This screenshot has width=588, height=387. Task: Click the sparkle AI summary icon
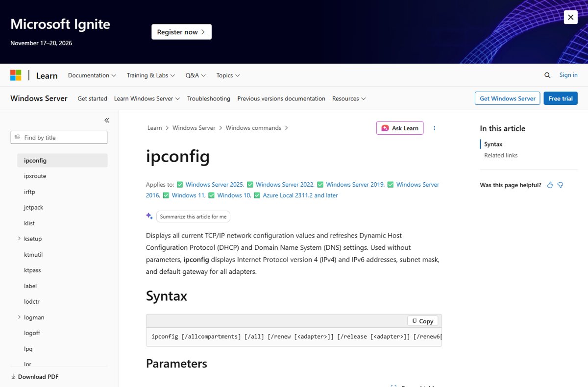tap(149, 216)
